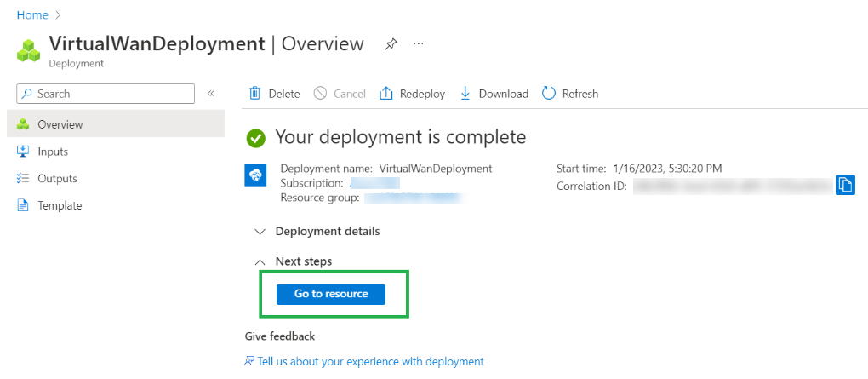868x379 pixels.
Task: Open the ellipsis more options menu
Action: tap(418, 43)
